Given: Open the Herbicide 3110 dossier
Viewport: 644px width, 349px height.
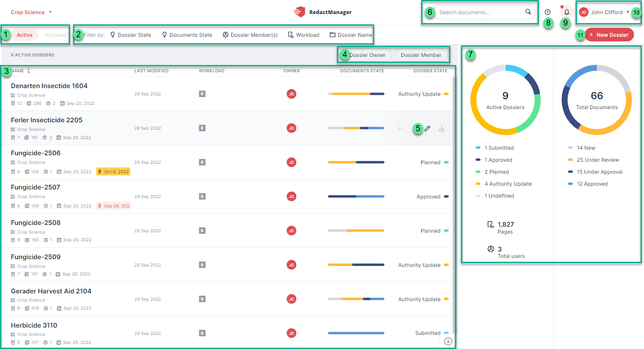Looking at the screenshot, I should coord(34,325).
